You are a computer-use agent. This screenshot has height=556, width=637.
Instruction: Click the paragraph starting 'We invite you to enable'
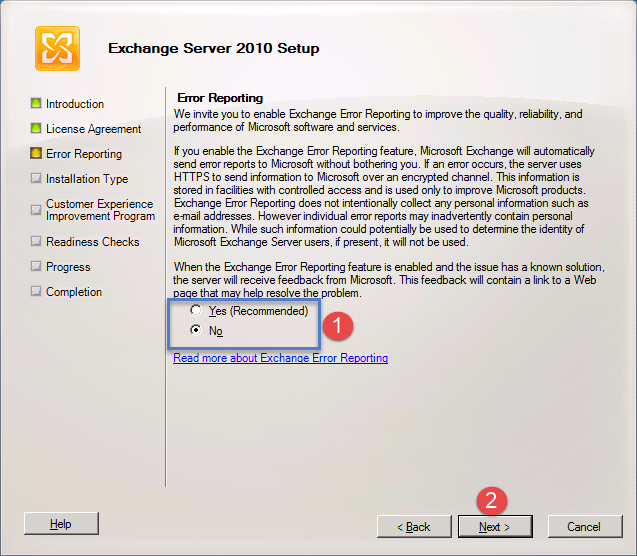pos(378,120)
